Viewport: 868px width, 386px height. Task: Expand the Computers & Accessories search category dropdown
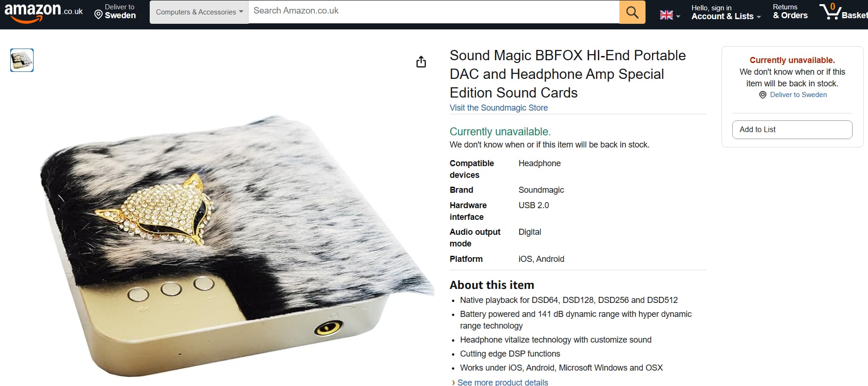coord(199,12)
